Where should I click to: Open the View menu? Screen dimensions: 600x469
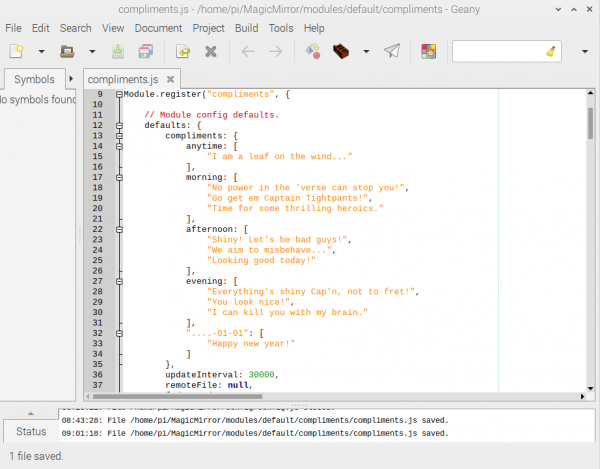pyautogui.click(x=113, y=28)
